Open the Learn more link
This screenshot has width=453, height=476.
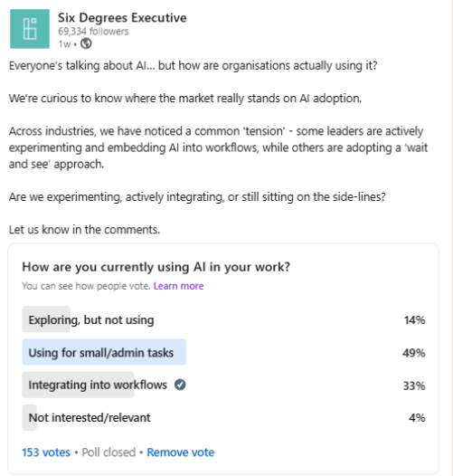(179, 286)
